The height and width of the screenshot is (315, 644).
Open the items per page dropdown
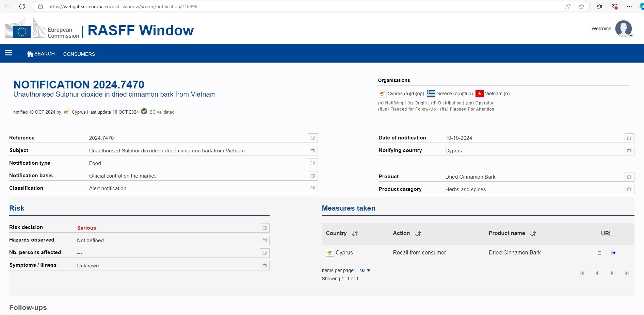[x=365, y=270]
